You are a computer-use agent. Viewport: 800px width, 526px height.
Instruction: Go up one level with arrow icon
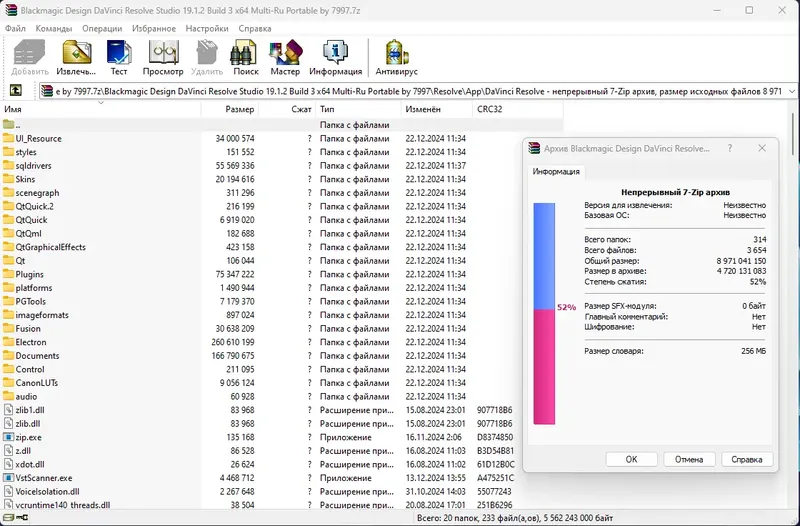pos(16,91)
